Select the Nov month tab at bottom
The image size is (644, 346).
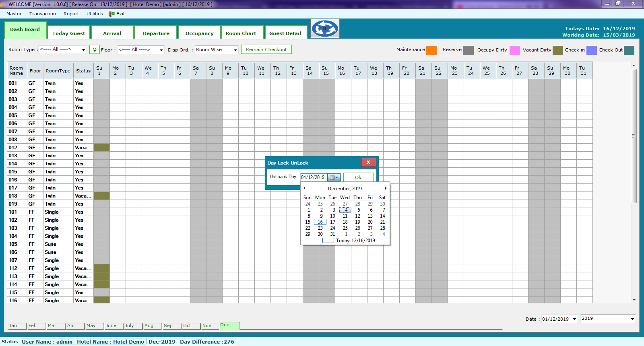[207, 326]
